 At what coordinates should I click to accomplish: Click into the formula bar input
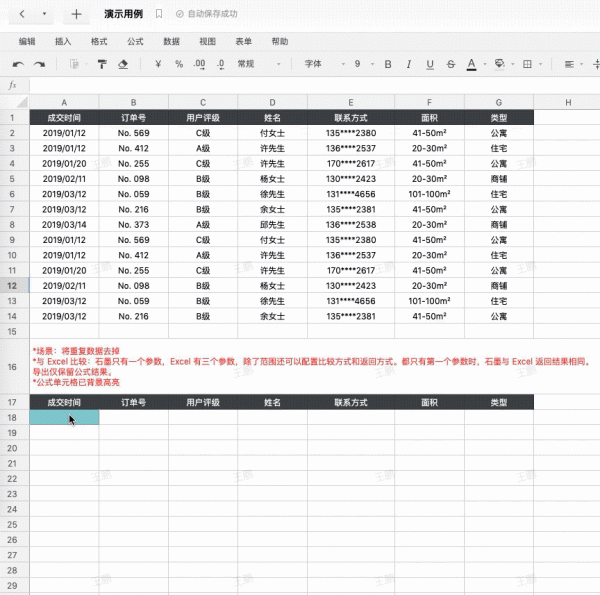(x=314, y=85)
